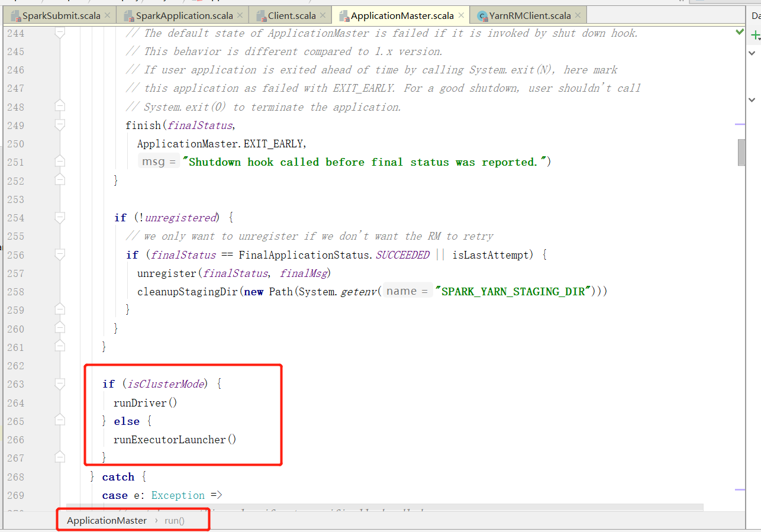Select the ApplicationMaster.scala tab
Viewport: 761px width, 532px height.
[402, 15]
